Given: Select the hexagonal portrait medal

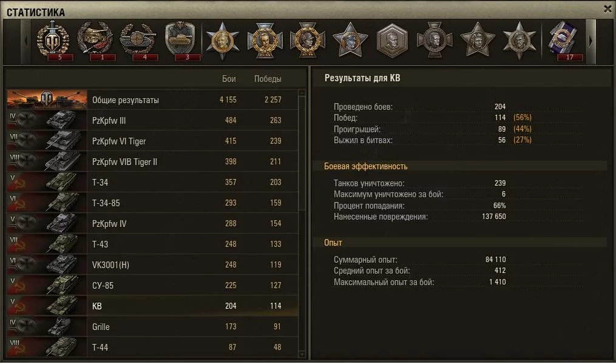Looking at the screenshot, I should (392, 41).
